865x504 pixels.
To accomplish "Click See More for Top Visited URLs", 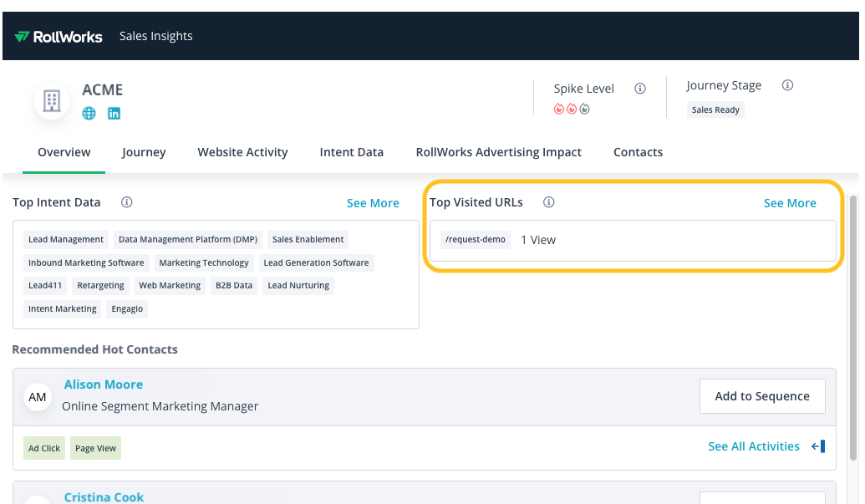I will 790,203.
